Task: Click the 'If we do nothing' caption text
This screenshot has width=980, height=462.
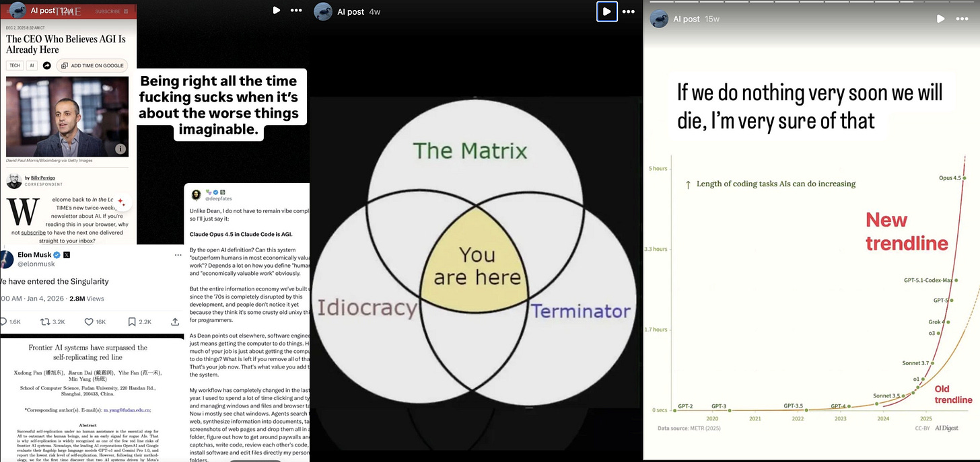Action: (810, 106)
